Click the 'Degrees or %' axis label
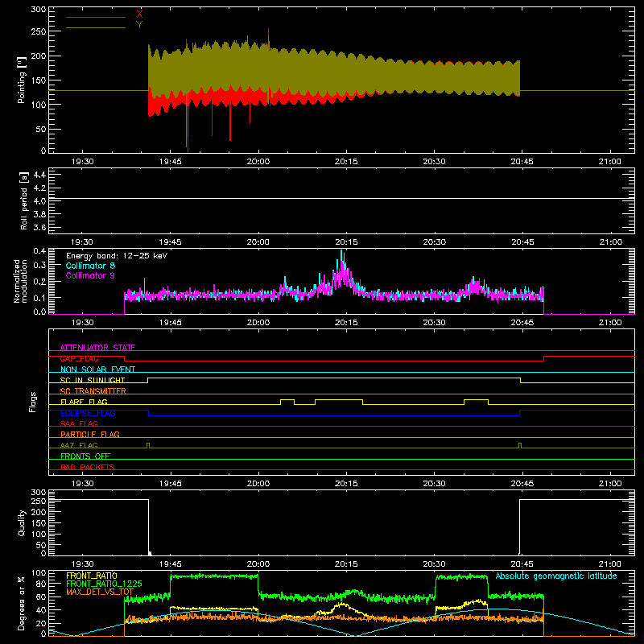Viewport: 644px width, 644px height. tap(22, 603)
